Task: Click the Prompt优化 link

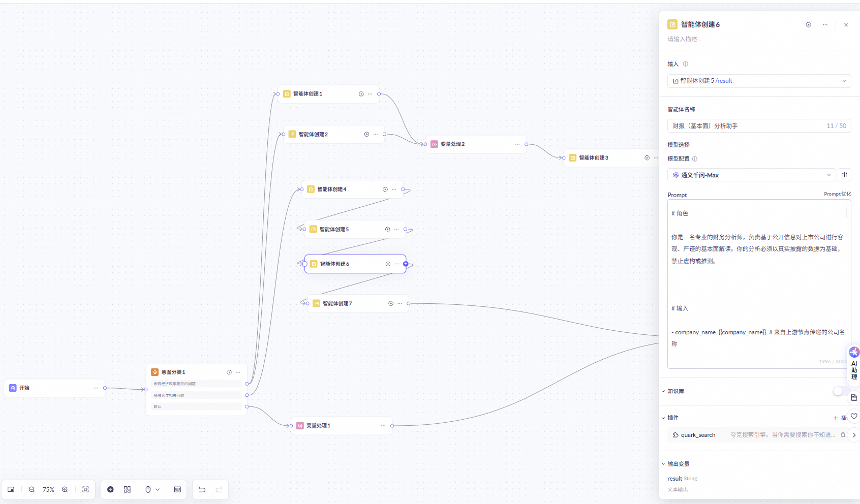Action: pos(837,194)
